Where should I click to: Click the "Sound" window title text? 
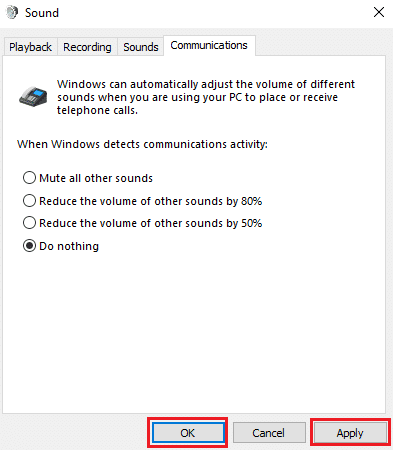[42, 13]
